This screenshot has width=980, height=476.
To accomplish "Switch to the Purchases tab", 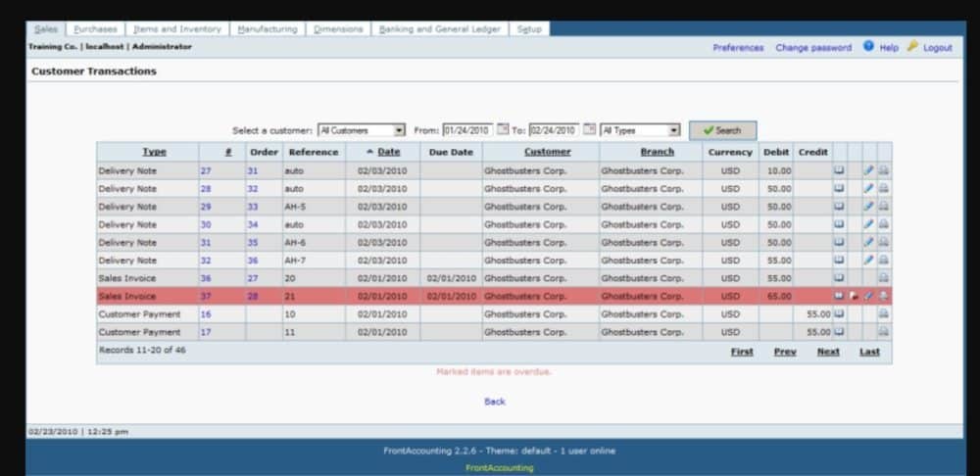I will click(96, 29).
